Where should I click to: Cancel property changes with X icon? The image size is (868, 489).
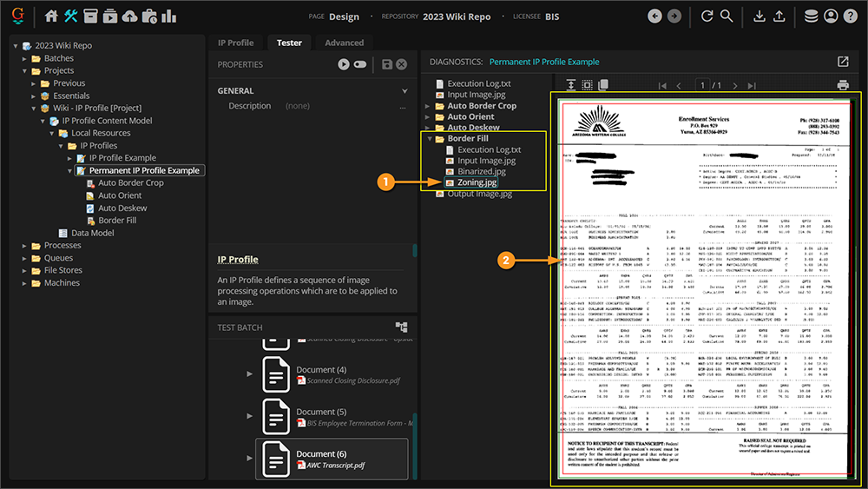coord(402,64)
